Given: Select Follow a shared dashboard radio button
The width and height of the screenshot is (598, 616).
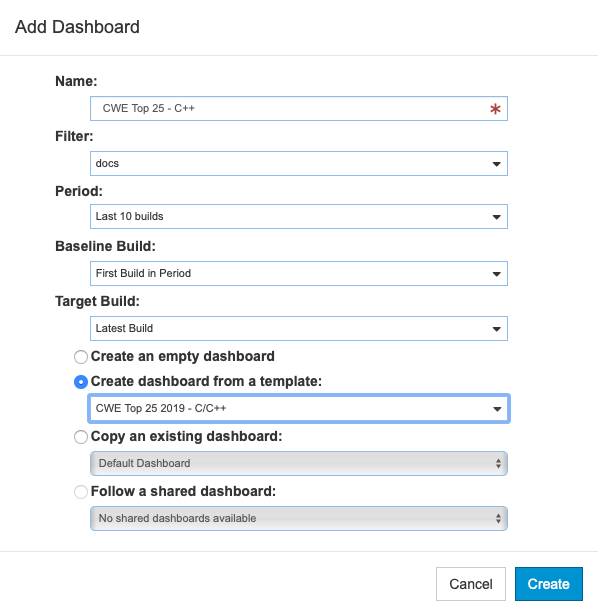Looking at the screenshot, I should click(81, 492).
